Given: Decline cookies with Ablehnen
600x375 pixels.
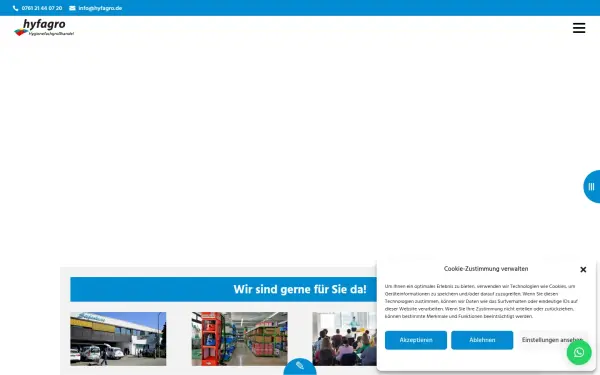Looking at the screenshot, I should 482,340.
